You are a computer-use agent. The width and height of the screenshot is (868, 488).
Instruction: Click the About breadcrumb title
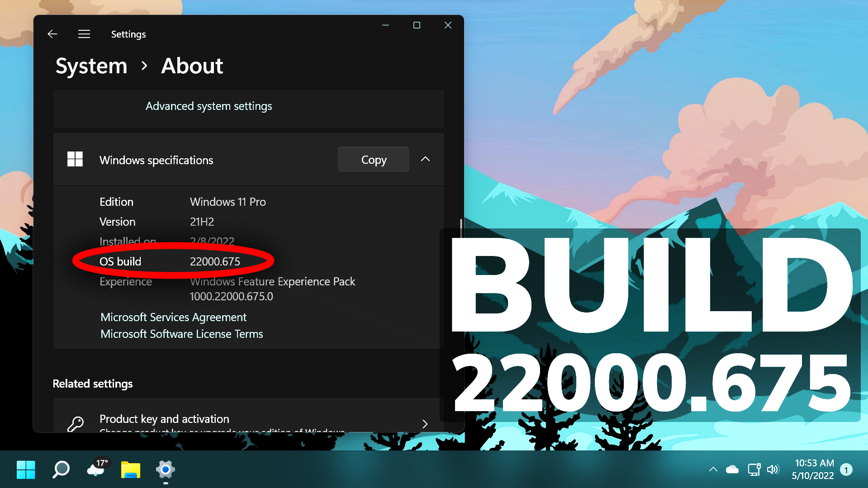[x=192, y=66]
